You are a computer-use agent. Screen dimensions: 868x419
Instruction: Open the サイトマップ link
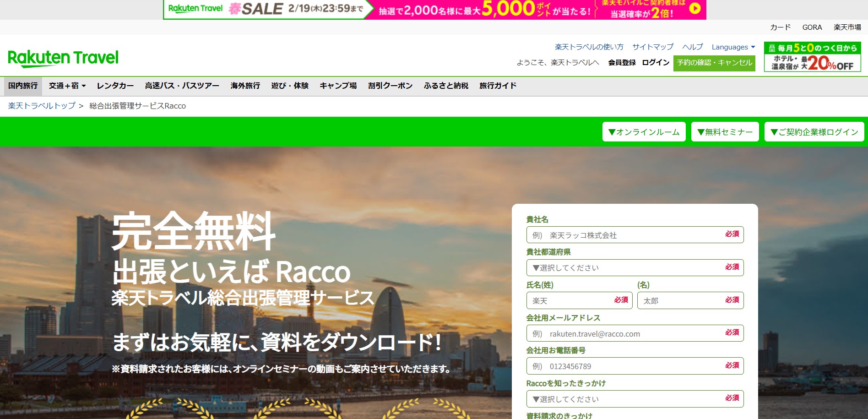pos(653,47)
